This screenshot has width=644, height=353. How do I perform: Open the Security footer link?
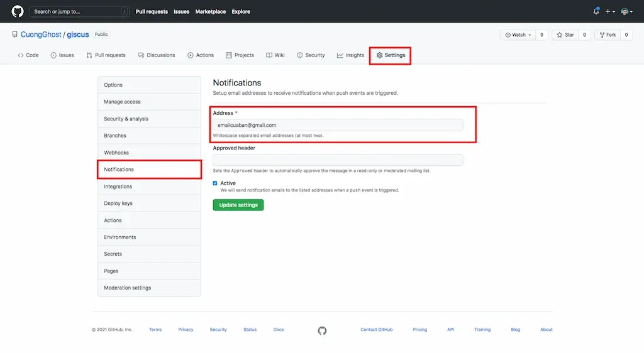pyautogui.click(x=218, y=330)
